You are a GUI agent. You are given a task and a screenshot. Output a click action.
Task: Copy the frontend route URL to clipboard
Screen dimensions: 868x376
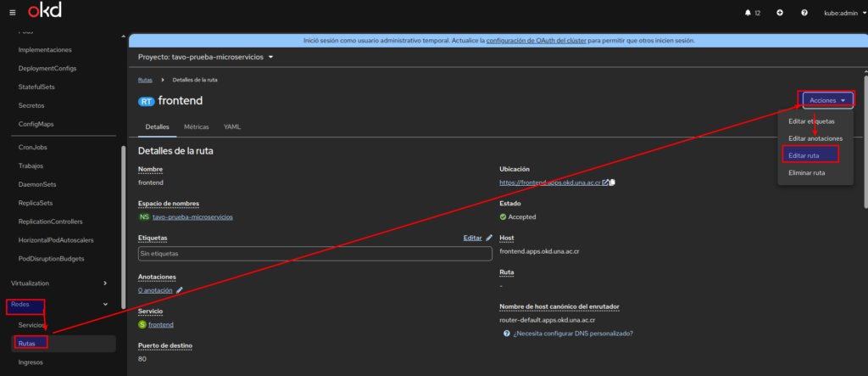point(612,182)
